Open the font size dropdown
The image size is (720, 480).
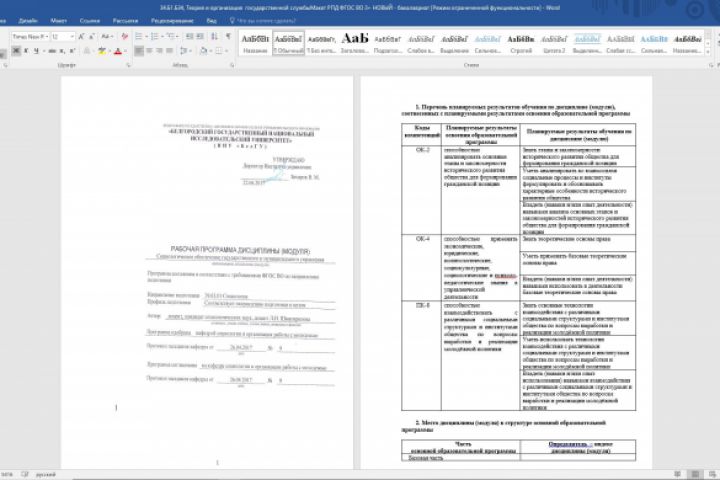coord(72,36)
